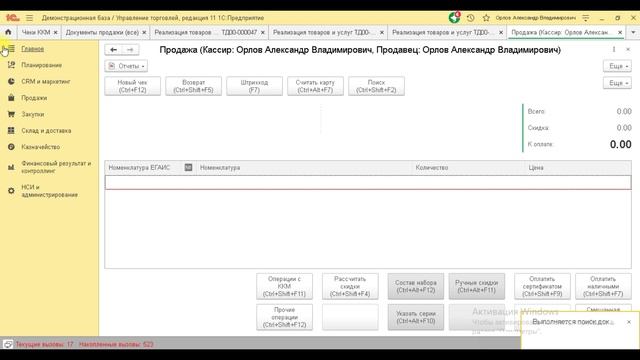640x360 pixels.
Task: Close the Продажа (Кассир) tab
Action: (x=620, y=32)
